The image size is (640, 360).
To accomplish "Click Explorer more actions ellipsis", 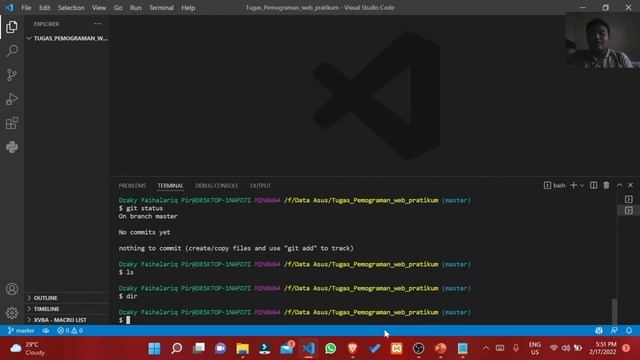I will click(x=97, y=24).
